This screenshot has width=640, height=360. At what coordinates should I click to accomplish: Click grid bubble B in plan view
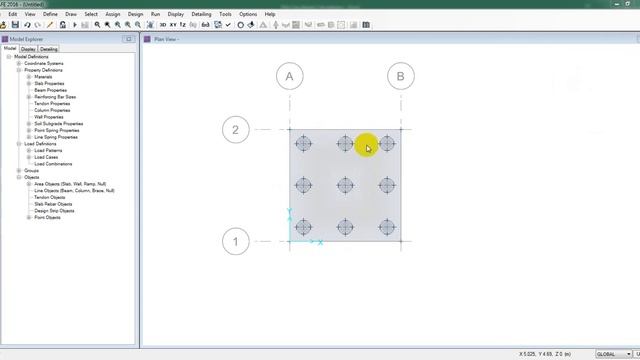coord(401,76)
